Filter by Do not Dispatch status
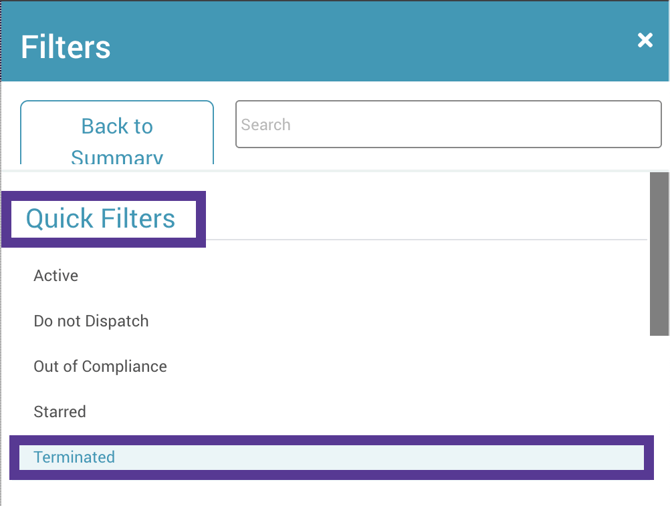Image resolution: width=670 pixels, height=506 pixels. (x=91, y=321)
